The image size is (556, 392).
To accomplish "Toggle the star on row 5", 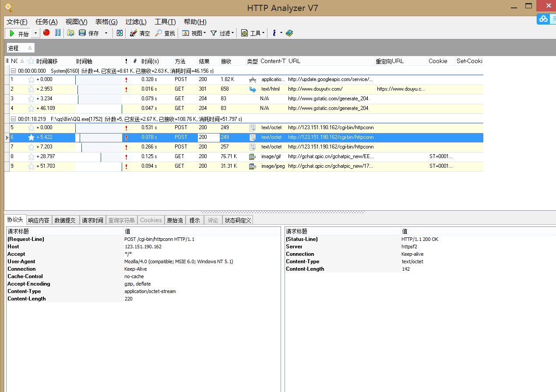I will click(31, 128).
